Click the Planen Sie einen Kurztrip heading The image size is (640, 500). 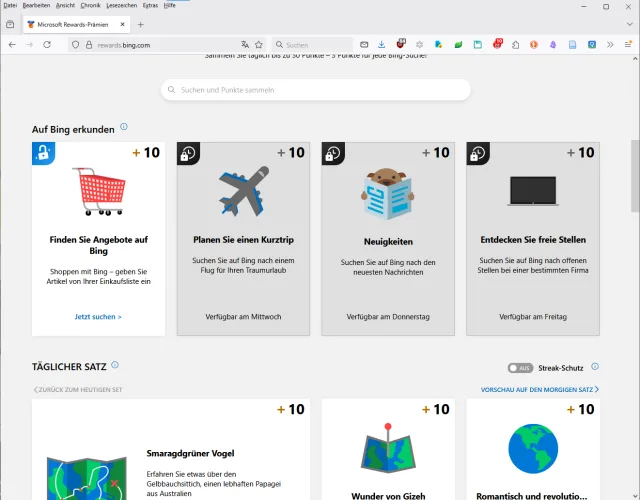click(x=243, y=240)
